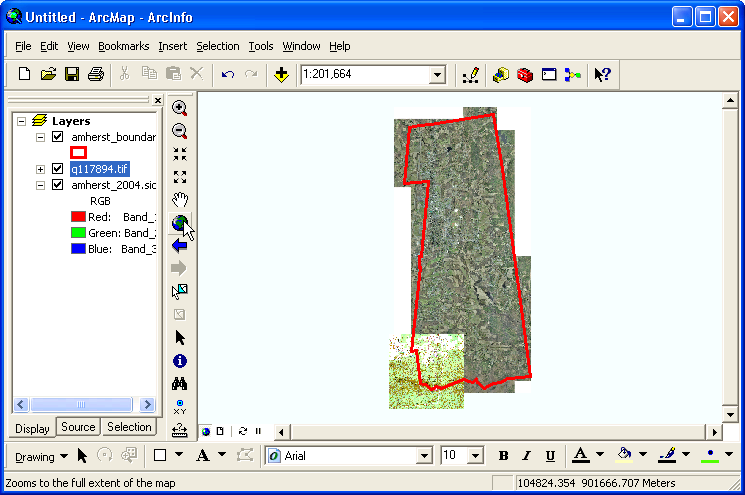Open the Selection menu

pyautogui.click(x=217, y=46)
